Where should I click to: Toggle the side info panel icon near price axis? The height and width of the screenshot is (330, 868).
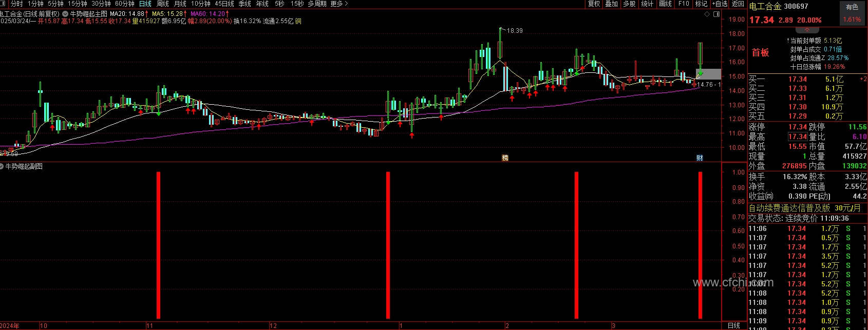[x=716, y=14]
